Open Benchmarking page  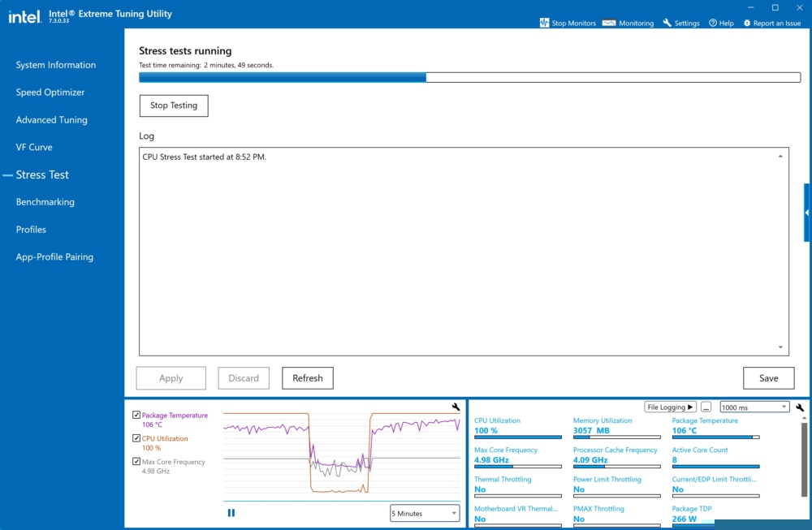[x=45, y=202]
